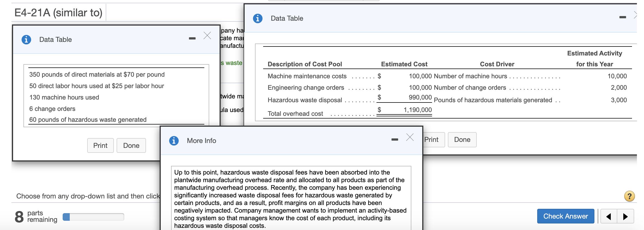Click the 'Cost Driver' column header
The height and width of the screenshot is (230, 644).
tap(497, 64)
